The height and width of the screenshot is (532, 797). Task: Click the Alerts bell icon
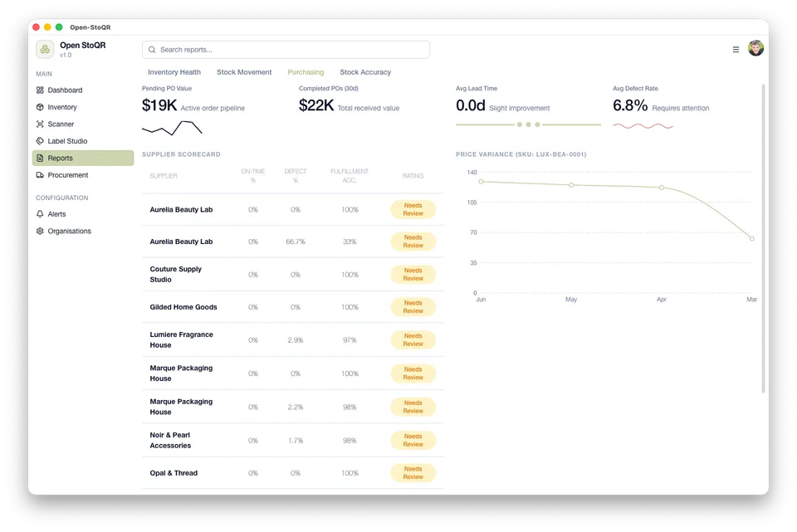[40, 214]
